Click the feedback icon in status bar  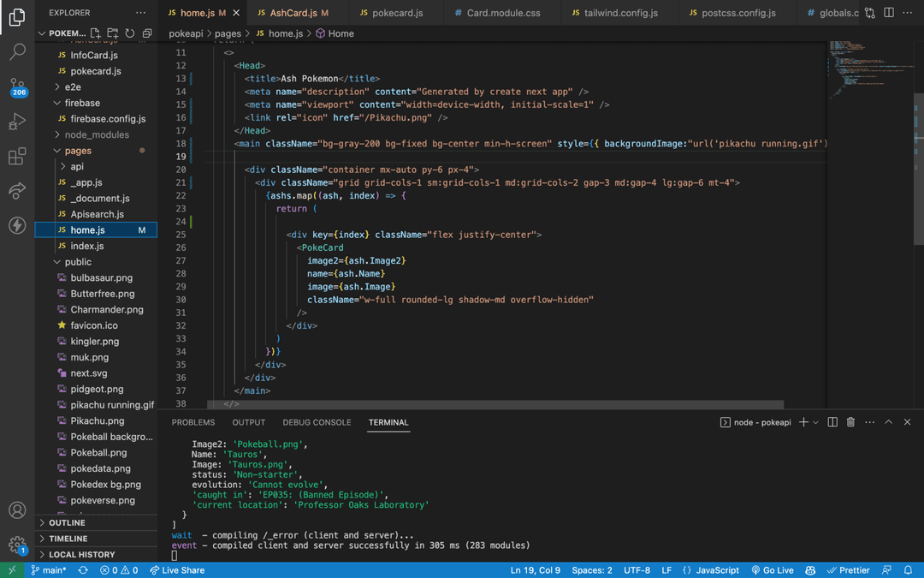(886, 570)
